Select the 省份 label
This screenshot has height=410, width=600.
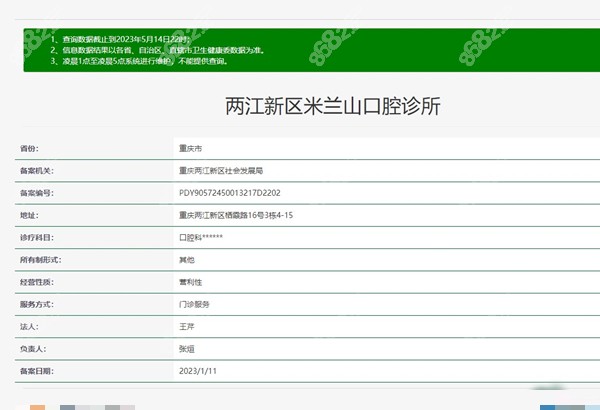click(x=29, y=149)
